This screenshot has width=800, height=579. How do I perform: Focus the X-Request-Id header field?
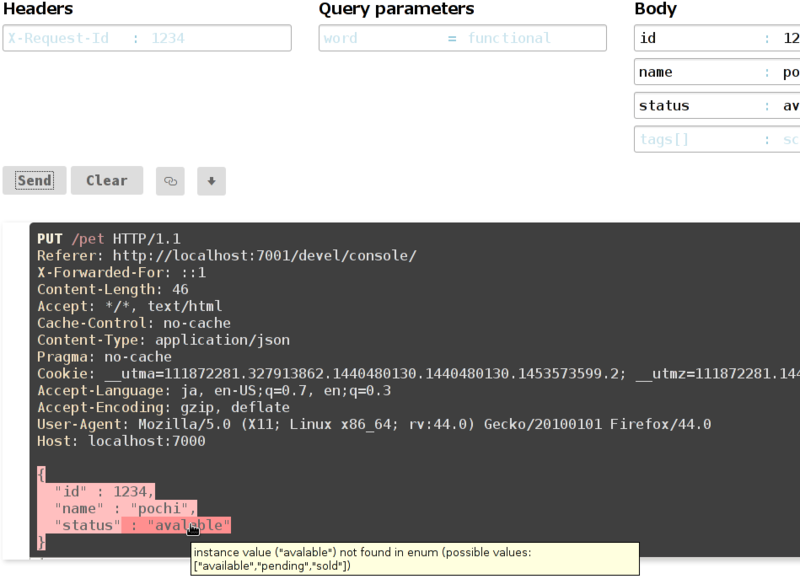click(147, 38)
